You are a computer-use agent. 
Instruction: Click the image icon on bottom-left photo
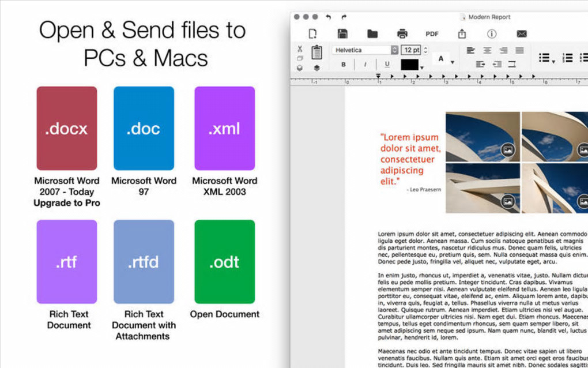coord(508,201)
